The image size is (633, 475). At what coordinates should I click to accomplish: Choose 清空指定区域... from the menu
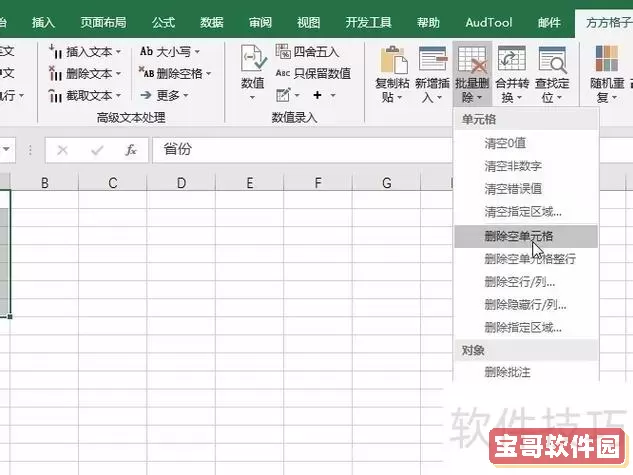click(526, 212)
